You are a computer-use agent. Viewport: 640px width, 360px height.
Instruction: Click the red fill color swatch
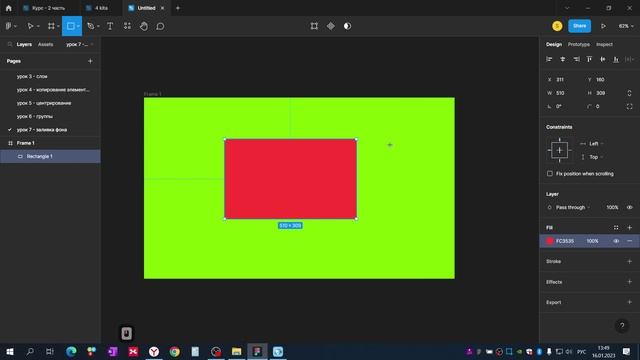click(x=550, y=241)
